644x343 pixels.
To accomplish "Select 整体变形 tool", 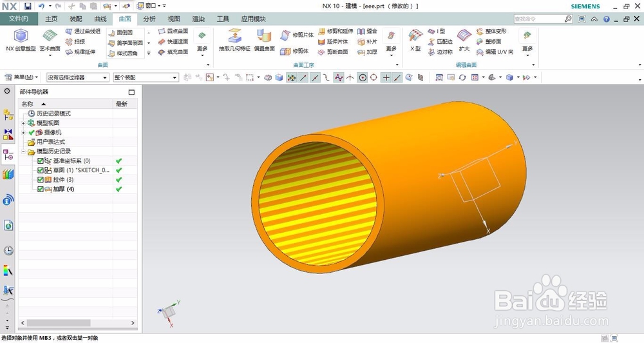I will point(491,31).
